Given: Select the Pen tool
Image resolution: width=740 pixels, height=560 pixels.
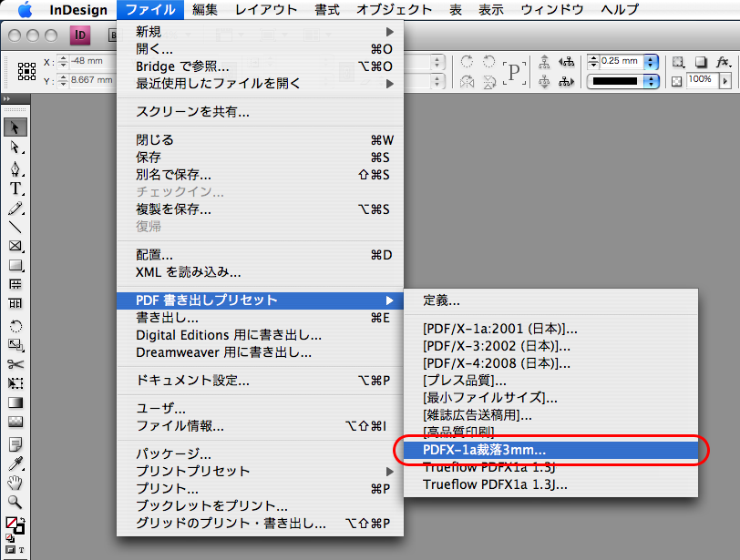Looking at the screenshot, I should (x=15, y=168).
